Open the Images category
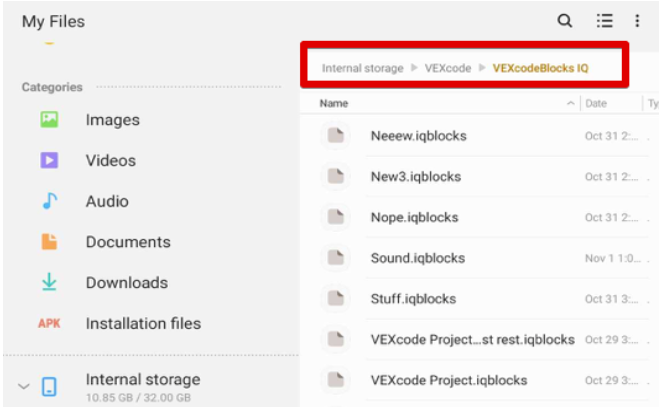 112,120
